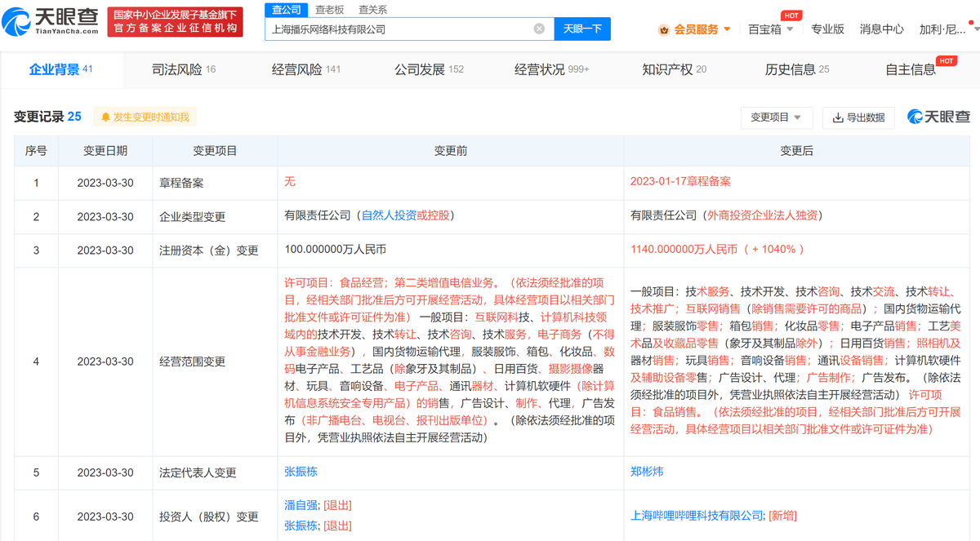Click the 序号 column header
Viewport: 980px width, 541px height.
click(x=36, y=151)
